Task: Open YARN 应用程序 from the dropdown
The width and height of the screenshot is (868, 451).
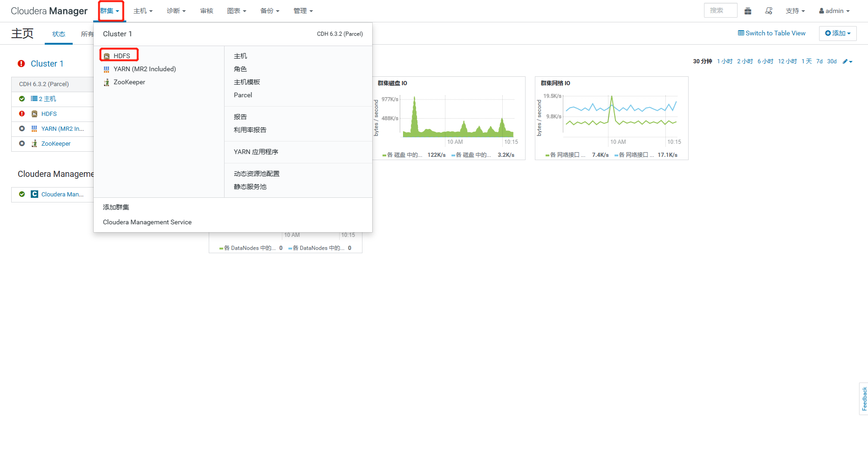Action: (256, 152)
